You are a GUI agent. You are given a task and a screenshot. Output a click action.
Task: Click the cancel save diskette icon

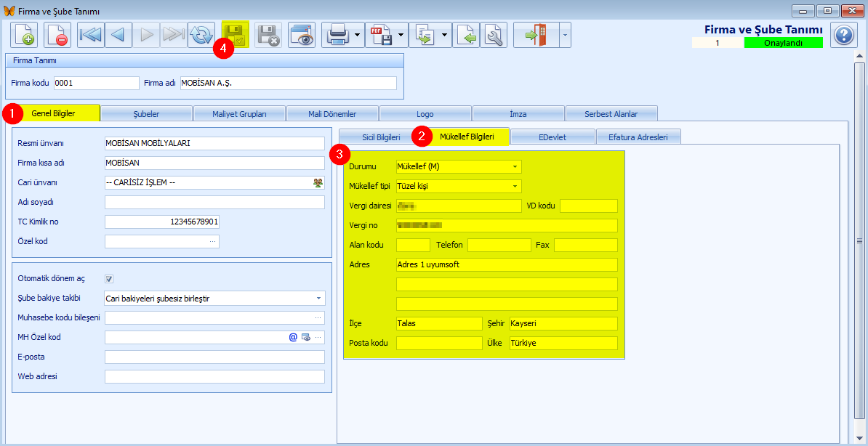268,36
